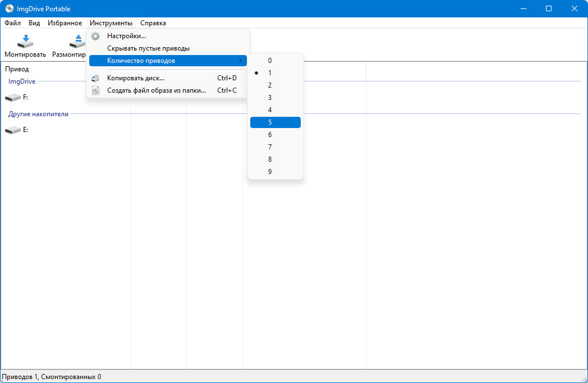Collapse the ImgDrive group header
This screenshot has width=588, height=383.
22,81
